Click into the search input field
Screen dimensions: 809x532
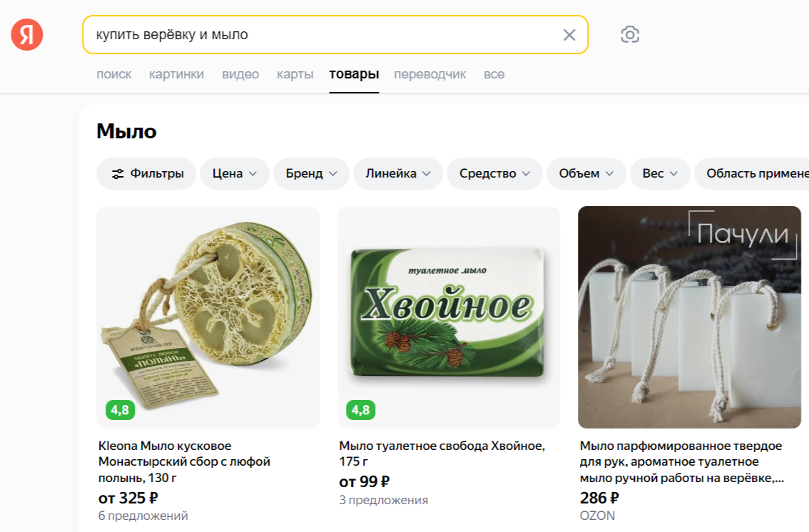321,34
